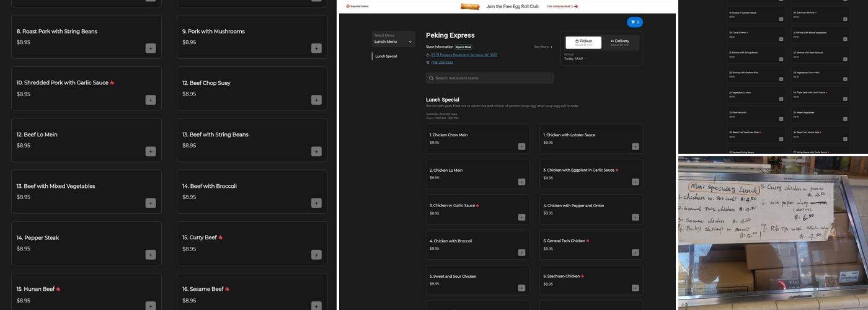Screen dimensions: 868x310
Task: Click plus icon for Curry Beef
Action: [316, 255]
